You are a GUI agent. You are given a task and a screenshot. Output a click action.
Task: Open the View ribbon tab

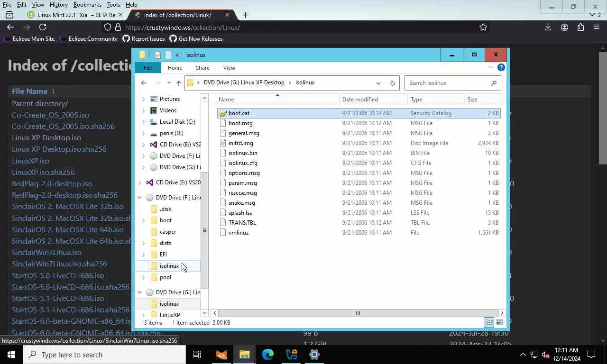[229, 68]
